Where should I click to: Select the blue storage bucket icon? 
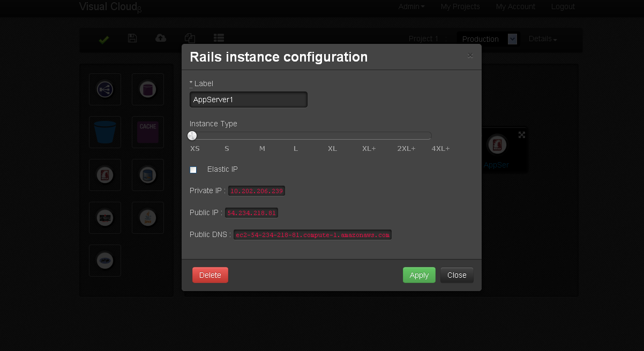[x=105, y=132]
